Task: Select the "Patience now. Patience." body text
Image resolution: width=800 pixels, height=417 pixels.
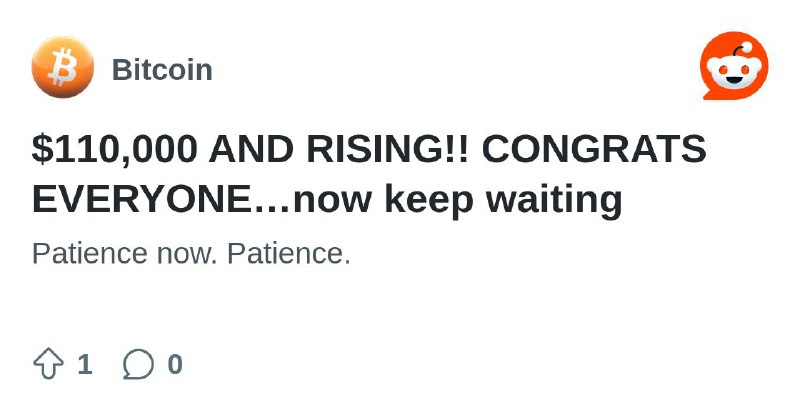Action: click(191, 253)
